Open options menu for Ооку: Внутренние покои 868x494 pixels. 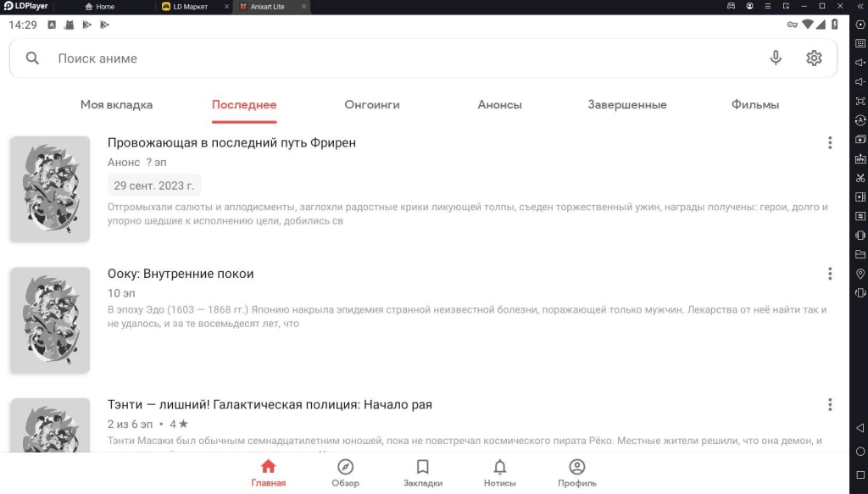[x=830, y=274]
